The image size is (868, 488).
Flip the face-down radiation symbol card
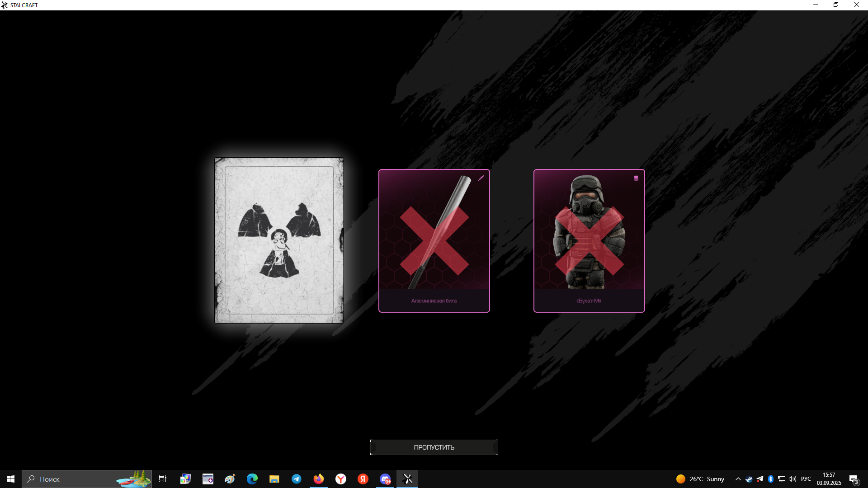pyautogui.click(x=279, y=240)
